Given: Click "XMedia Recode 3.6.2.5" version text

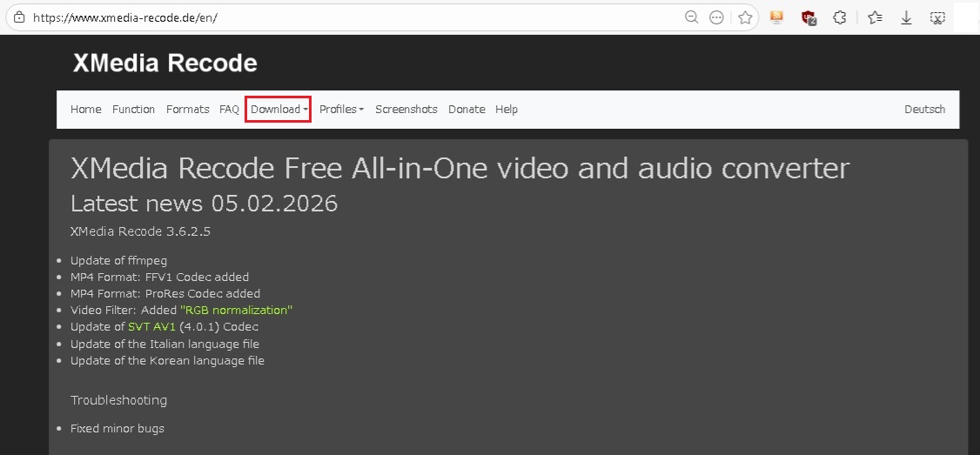Looking at the screenshot, I should 141,231.
